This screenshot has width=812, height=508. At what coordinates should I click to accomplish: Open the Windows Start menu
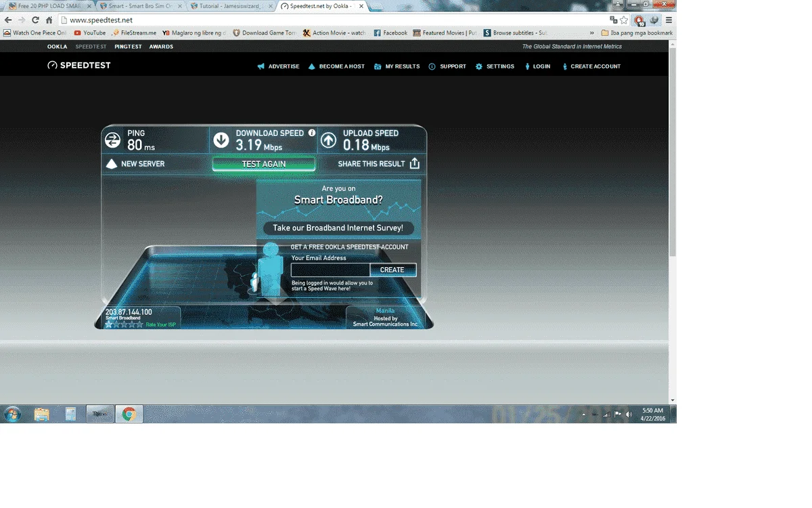tap(12, 415)
